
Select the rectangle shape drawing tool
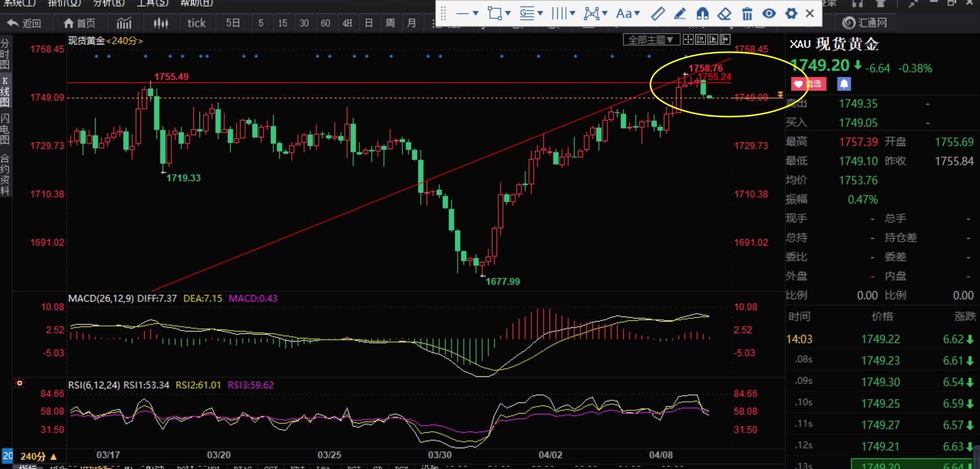[x=494, y=13]
